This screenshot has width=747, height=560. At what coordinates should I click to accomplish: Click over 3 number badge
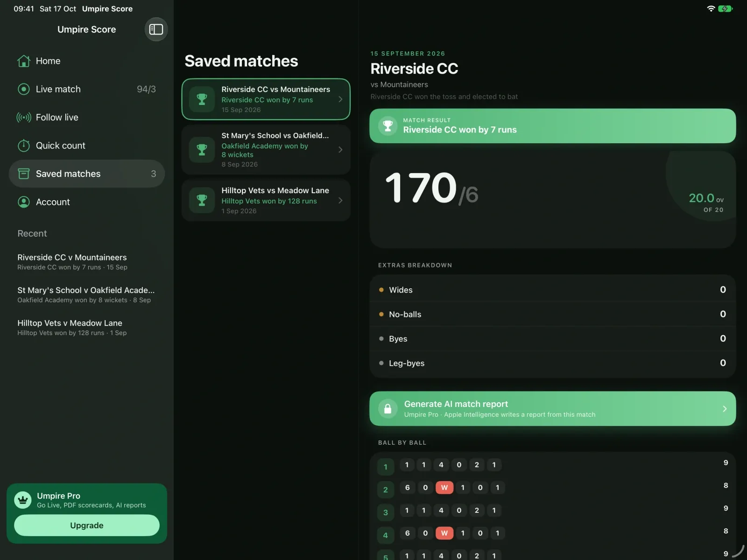click(x=386, y=512)
